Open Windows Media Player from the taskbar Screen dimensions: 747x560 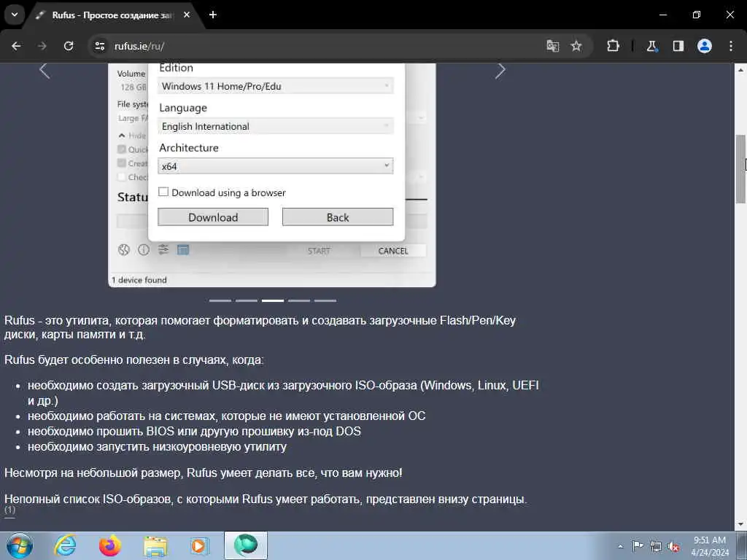click(200, 545)
